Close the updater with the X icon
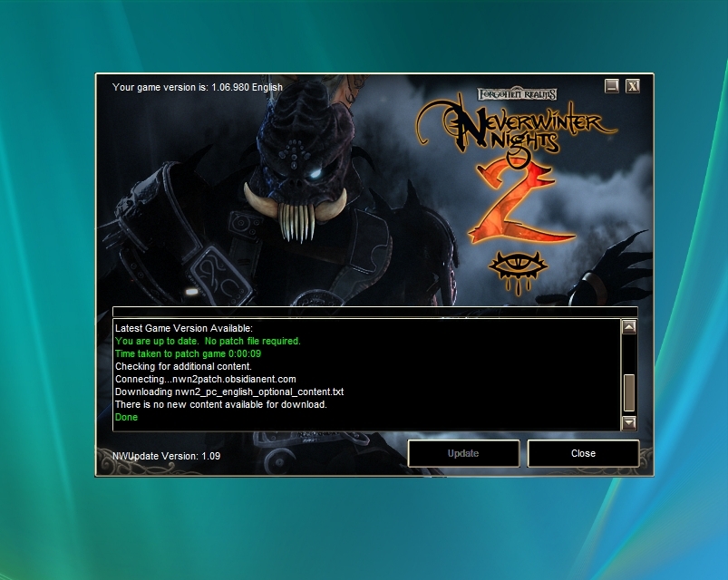The height and width of the screenshot is (580, 728). click(x=633, y=86)
